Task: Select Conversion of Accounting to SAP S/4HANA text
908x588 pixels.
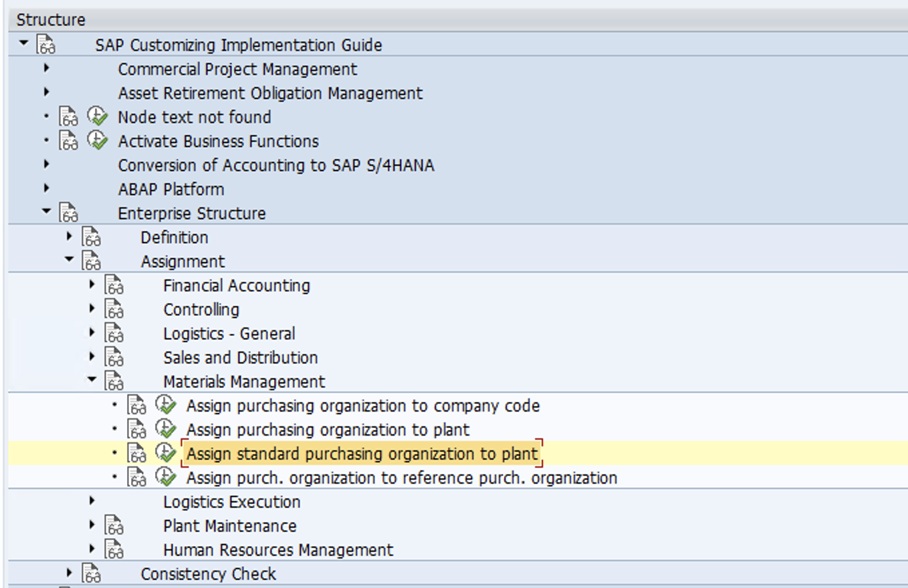Action: click(276, 165)
